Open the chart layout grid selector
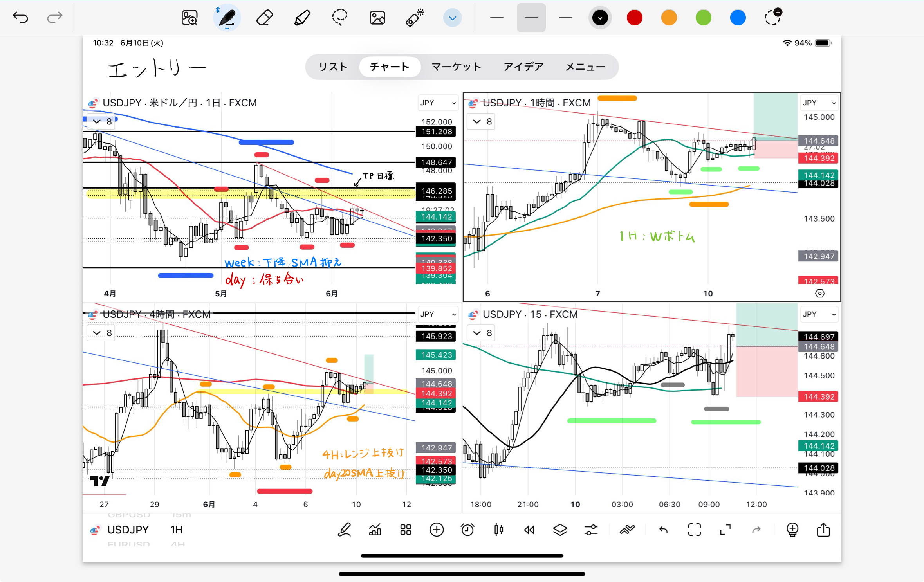 click(x=406, y=530)
